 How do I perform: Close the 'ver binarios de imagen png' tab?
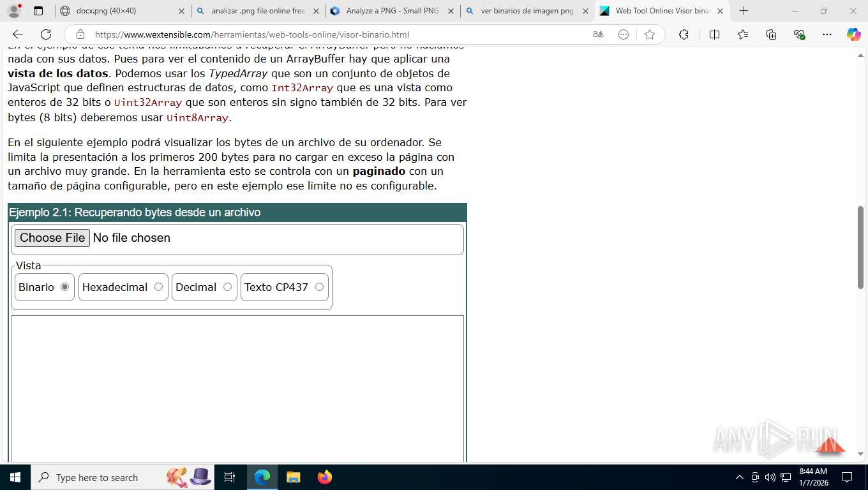point(585,11)
